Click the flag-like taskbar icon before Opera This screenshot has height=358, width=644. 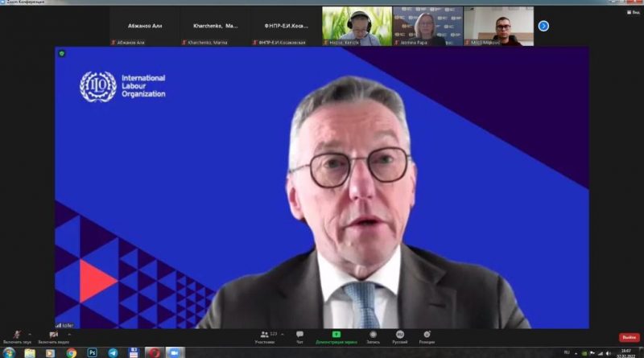(134, 352)
